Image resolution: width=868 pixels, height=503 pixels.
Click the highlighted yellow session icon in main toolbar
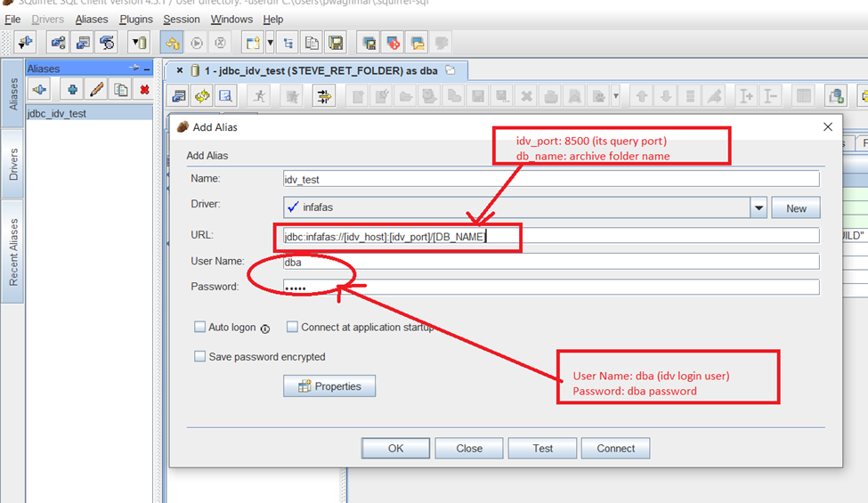[172, 43]
